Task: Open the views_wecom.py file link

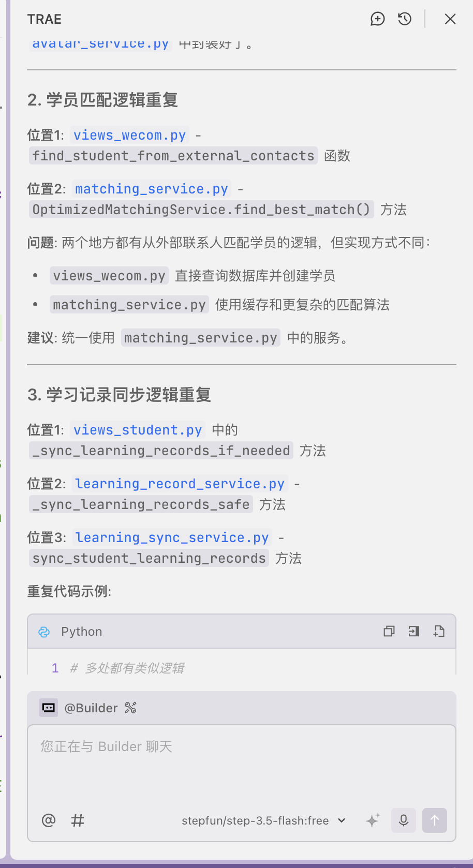Action: tap(129, 136)
